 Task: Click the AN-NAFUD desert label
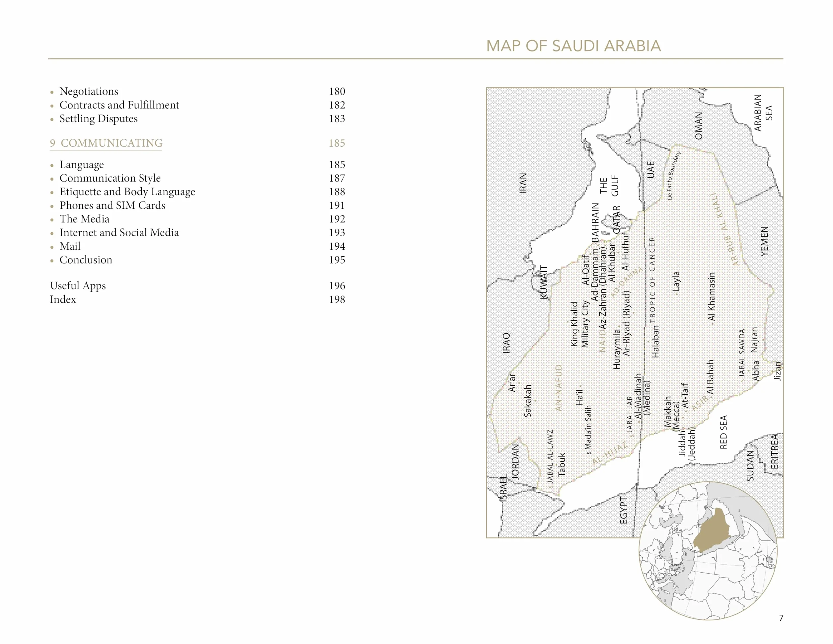coord(559,388)
